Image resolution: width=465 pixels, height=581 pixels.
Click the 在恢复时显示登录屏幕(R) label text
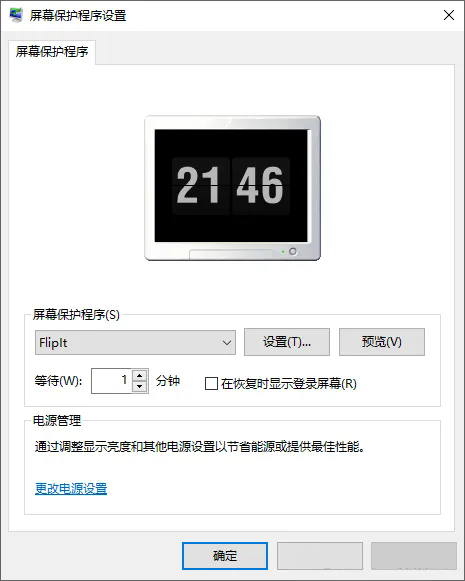(289, 384)
